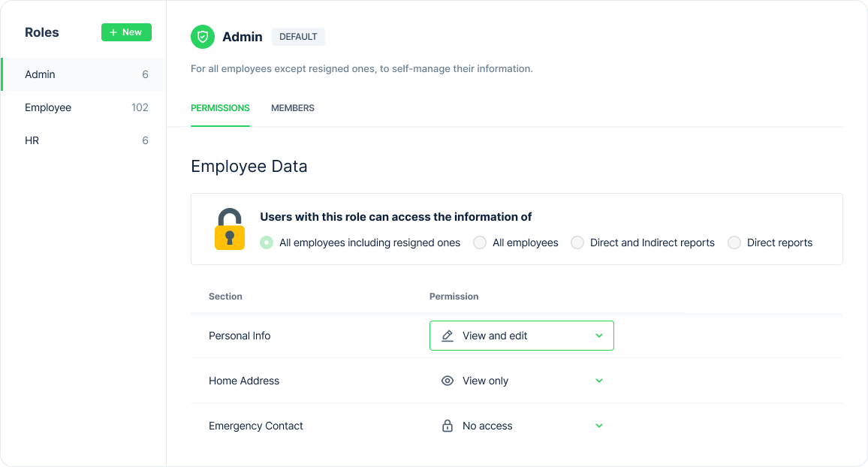Click the DEFAULT badge next to Admin
The height and width of the screenshot is (467, 868).
click(x=298, y=36)
